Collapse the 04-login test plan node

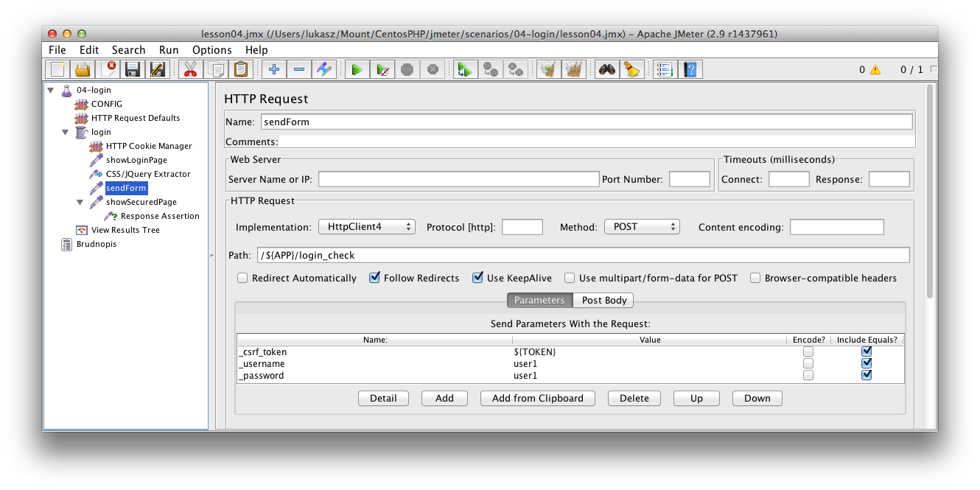[x=51, y=91]
